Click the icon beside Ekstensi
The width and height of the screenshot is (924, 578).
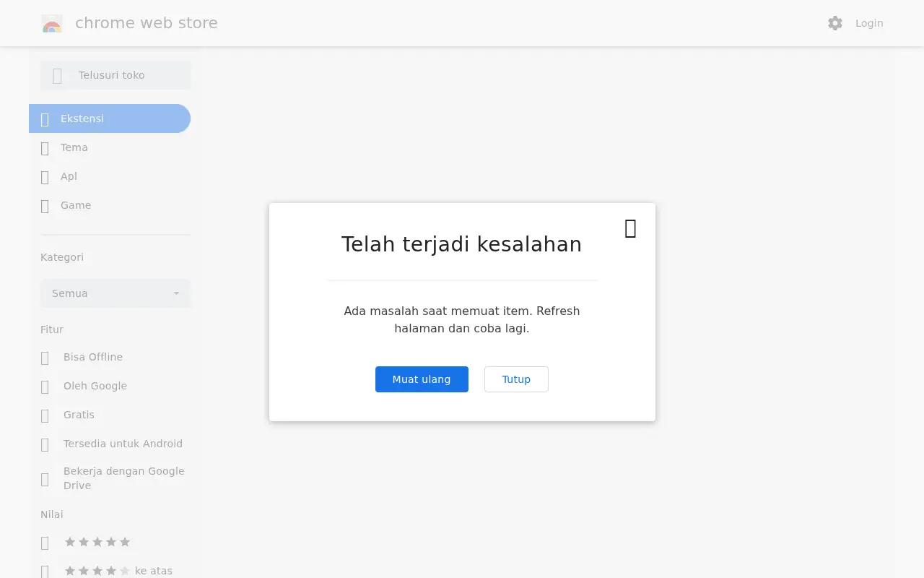[45, 119]
